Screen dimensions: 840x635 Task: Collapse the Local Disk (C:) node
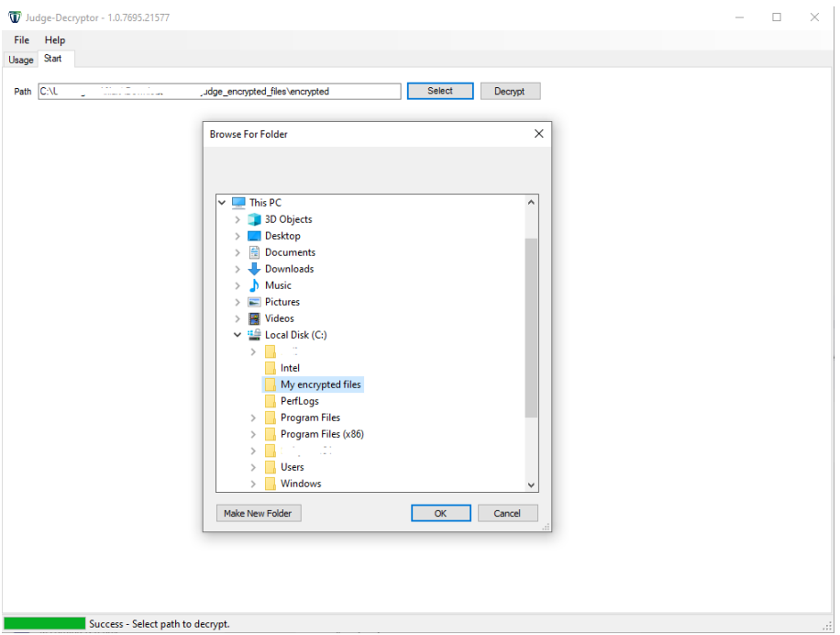238,335
